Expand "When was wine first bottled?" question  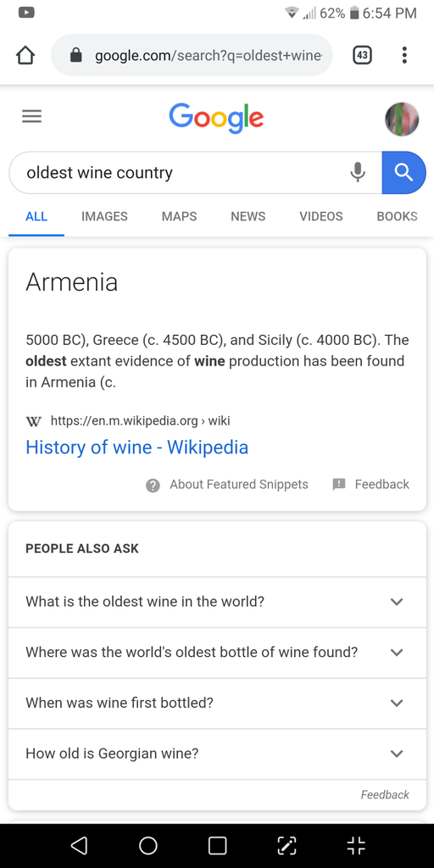click(x=217, y=704)
